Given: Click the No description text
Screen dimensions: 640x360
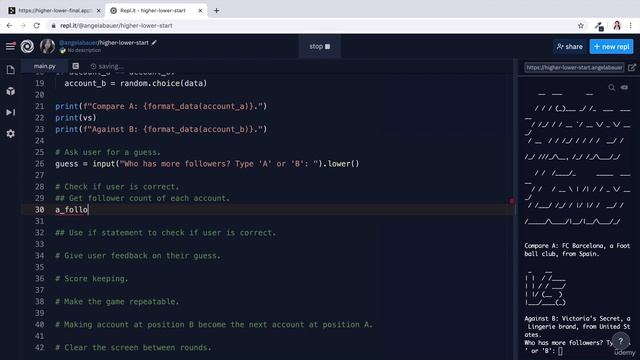Looking at the screenshot, I should [84, 50].
